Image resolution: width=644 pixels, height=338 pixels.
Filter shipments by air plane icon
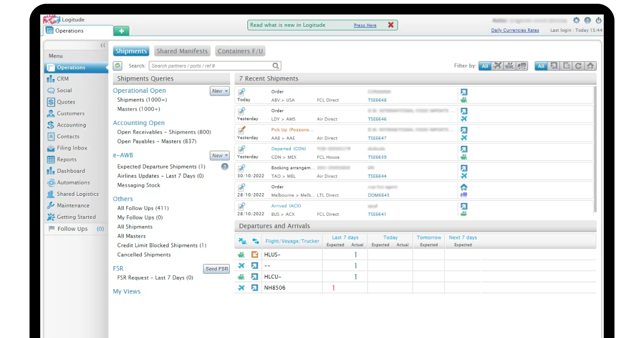(497, 66)
